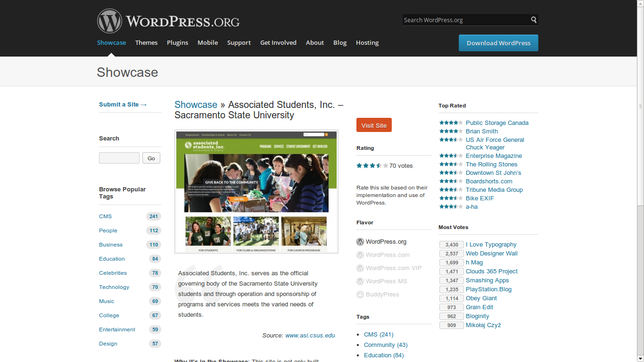Click the star rating beside The Rolling Stones

coord(451,164)
